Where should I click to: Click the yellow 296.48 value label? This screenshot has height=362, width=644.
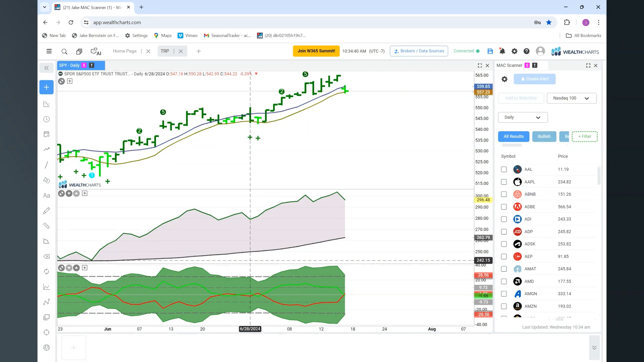[483, 200]
